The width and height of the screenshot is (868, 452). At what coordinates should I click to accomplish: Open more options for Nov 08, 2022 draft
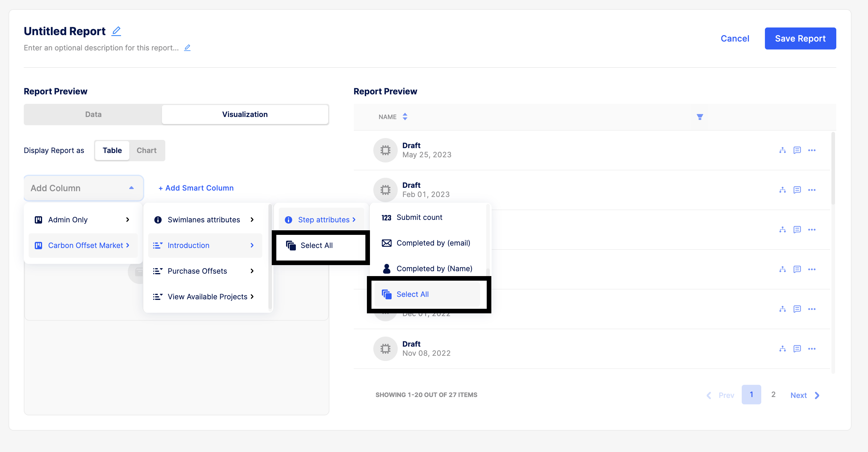tap(812, 349)
